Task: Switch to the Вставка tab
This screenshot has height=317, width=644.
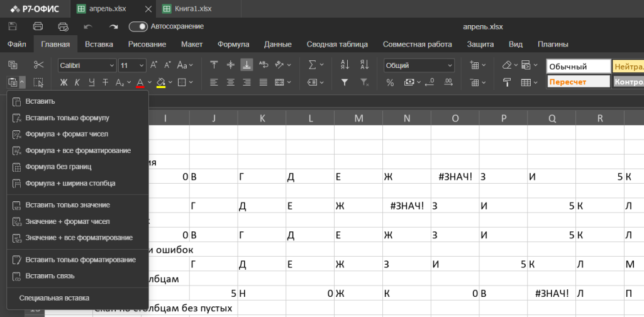Action: [x=99, y=45]
